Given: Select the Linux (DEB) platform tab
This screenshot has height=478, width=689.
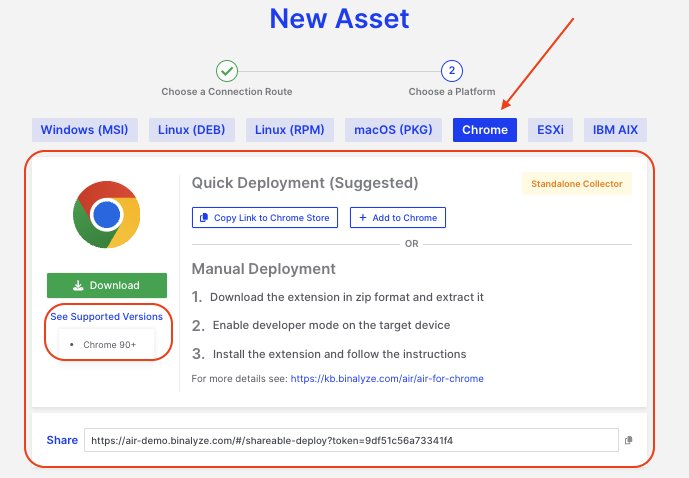Looking at the screenshot, I should point(193,130).
